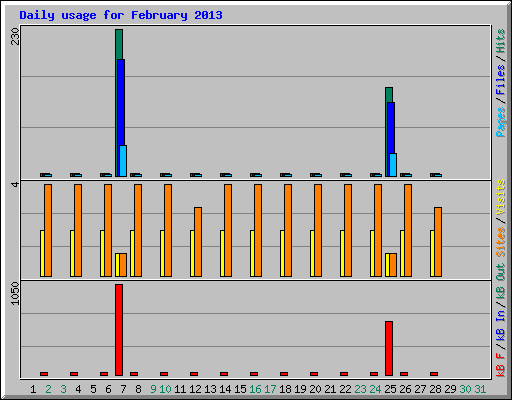The height and width of the screenshot is (400, 512).
Task: Click the 'Files' legend label
Action: click(500, 80)
